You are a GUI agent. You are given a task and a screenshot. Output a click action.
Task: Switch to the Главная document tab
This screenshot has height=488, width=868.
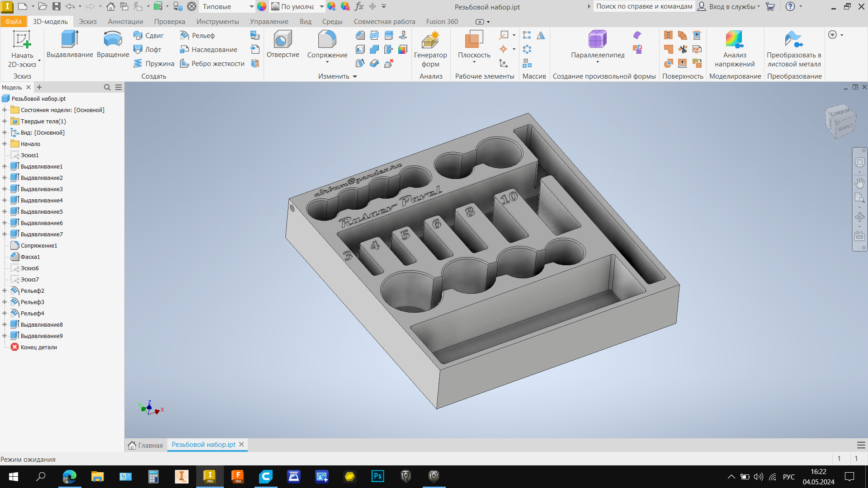[146, 445]
